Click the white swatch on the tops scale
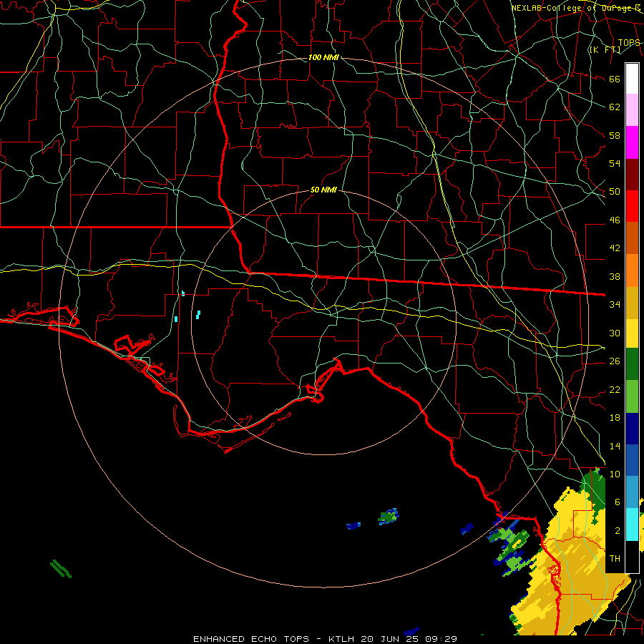The height and width of the screenshot is (644, 644). click(x=632, y=79)
